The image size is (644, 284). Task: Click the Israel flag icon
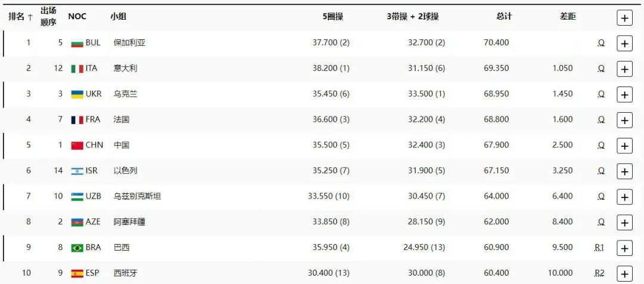[x=77, y=171]
